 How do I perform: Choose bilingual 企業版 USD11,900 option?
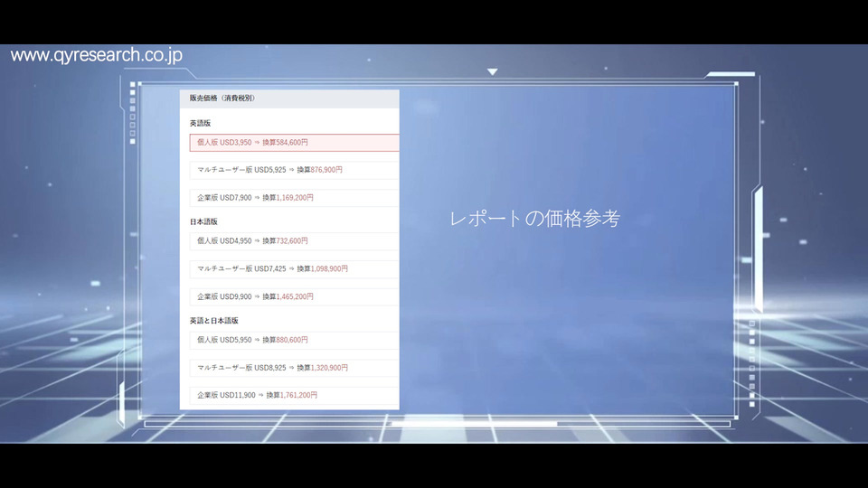[x=295, y=395]
